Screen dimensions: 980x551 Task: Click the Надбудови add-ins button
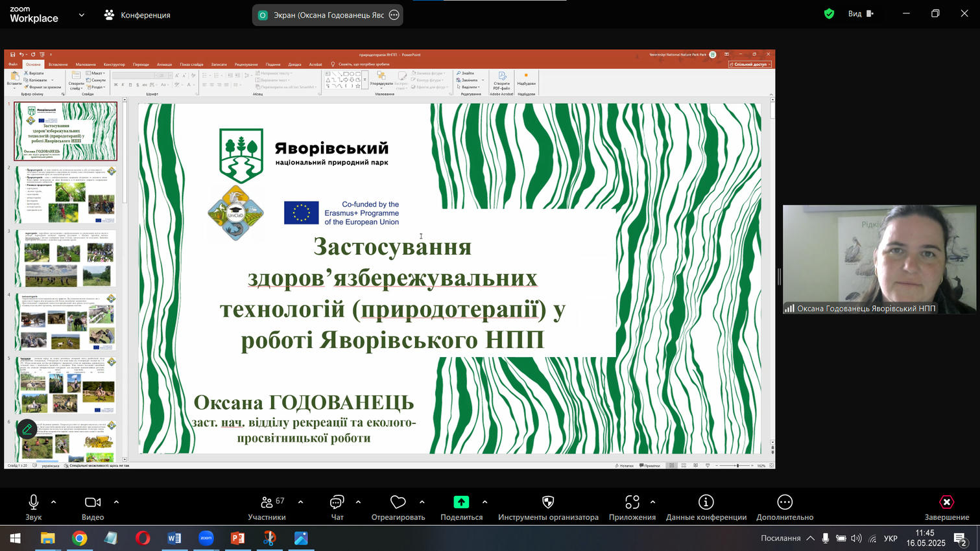click(x=526, y=79)
